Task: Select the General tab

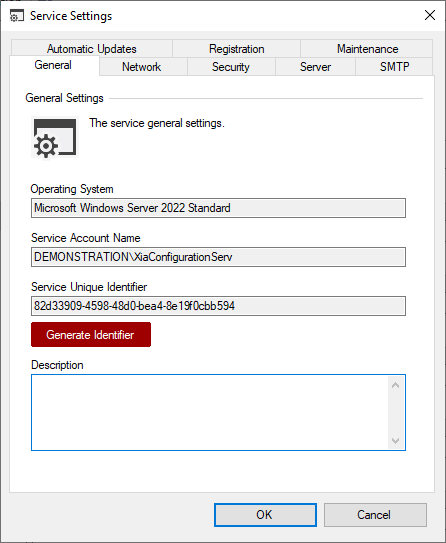Action: (x=54, y=65)
